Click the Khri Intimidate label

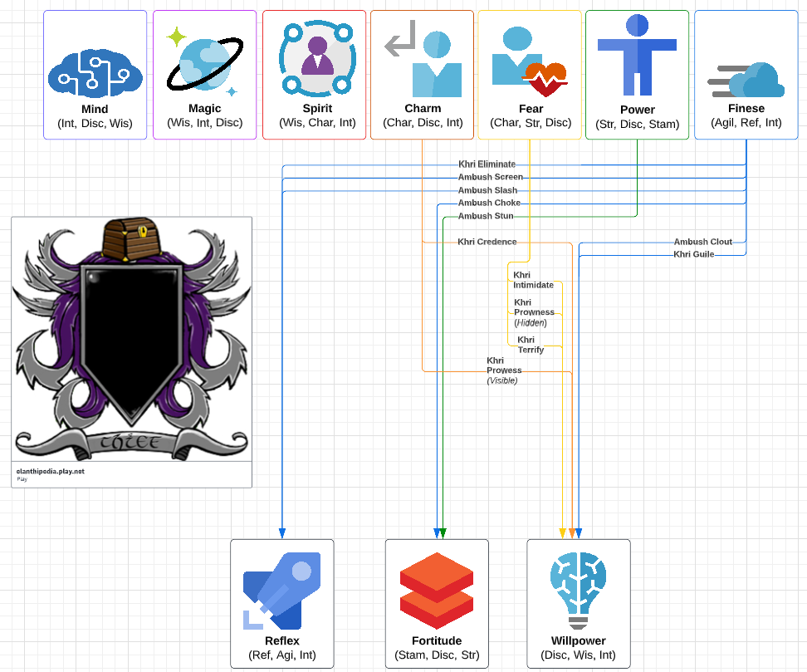click(533, 280)
